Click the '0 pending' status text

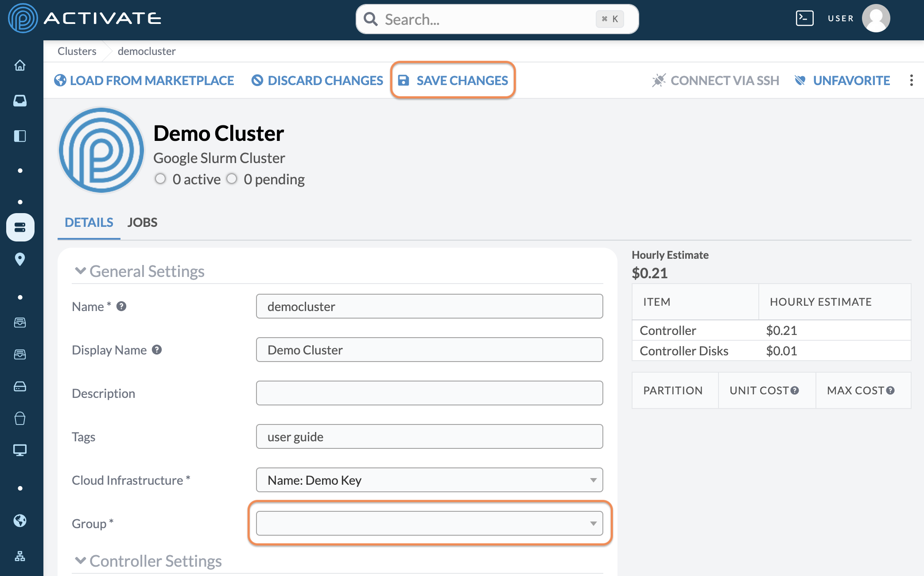pyautogui.click(x=274, y=179)
